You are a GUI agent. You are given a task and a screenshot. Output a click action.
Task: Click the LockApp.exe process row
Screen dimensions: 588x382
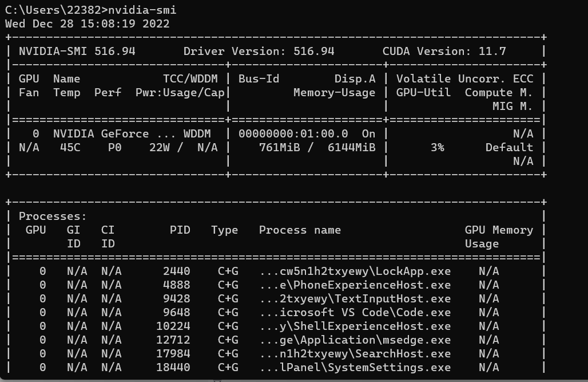click(x=355, y=271)
